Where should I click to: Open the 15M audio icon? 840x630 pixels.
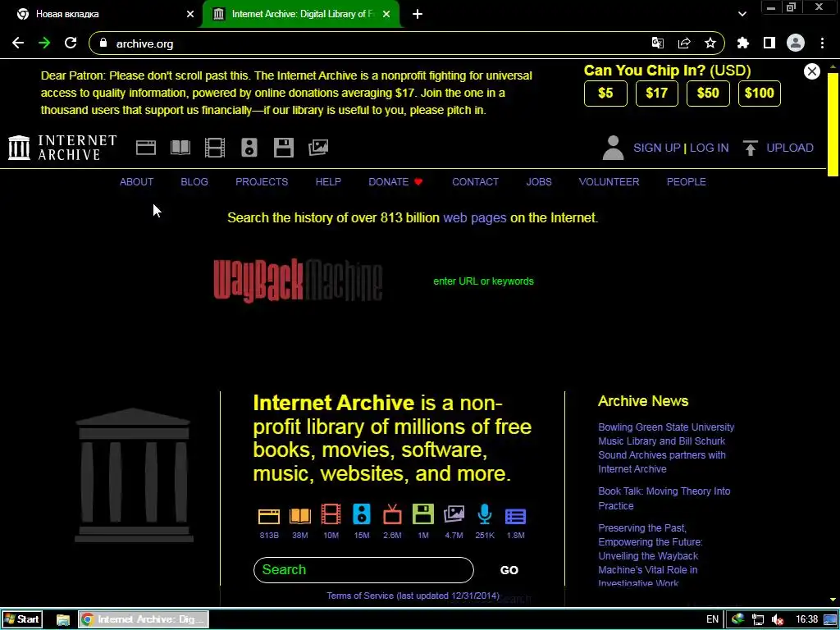(362, 514)
